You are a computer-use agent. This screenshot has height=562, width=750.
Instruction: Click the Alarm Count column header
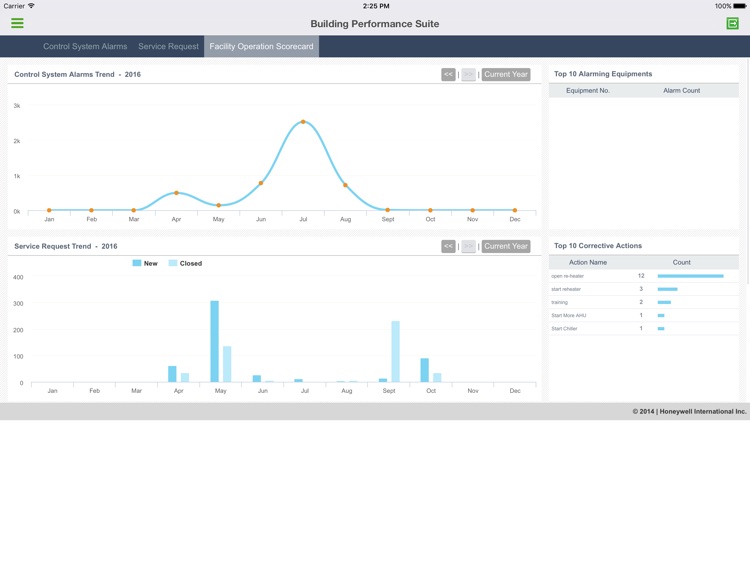pyautogui.click(x=682, y=90)
